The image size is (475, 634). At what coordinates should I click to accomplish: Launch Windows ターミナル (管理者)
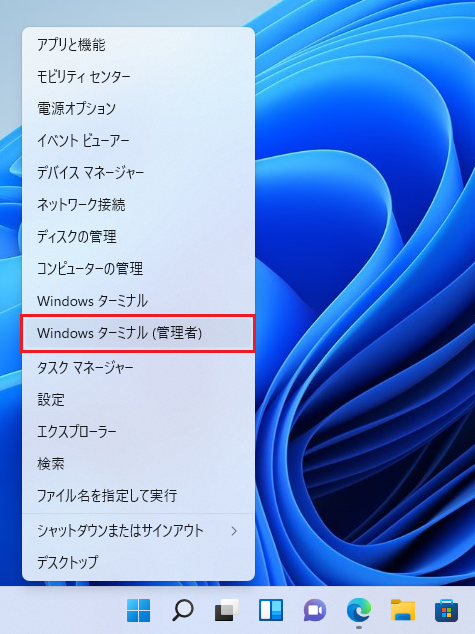click(138, 334)
